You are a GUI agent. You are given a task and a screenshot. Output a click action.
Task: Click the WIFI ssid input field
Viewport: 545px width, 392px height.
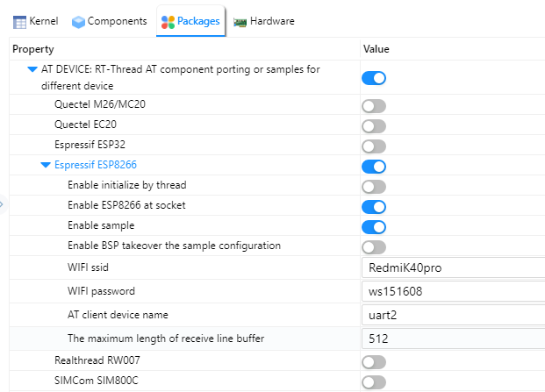[452, 268]
